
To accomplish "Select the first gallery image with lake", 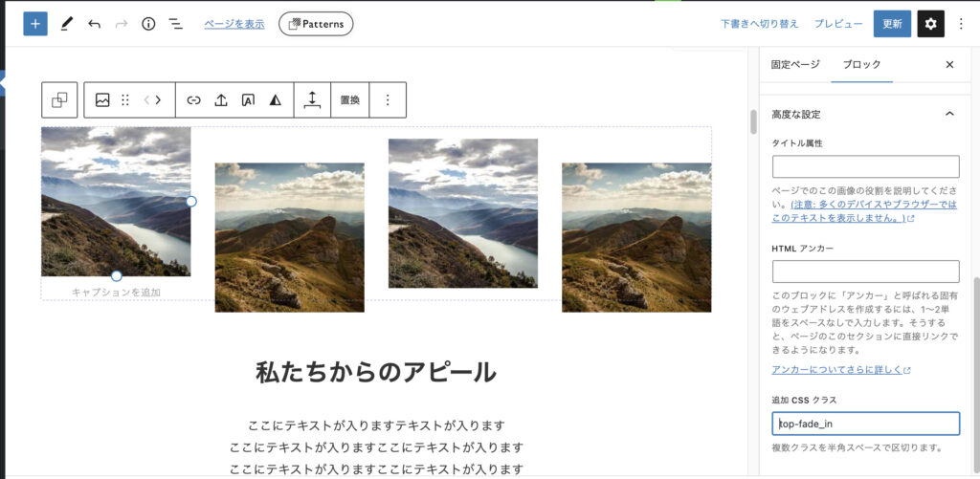I will coord(116,201).
